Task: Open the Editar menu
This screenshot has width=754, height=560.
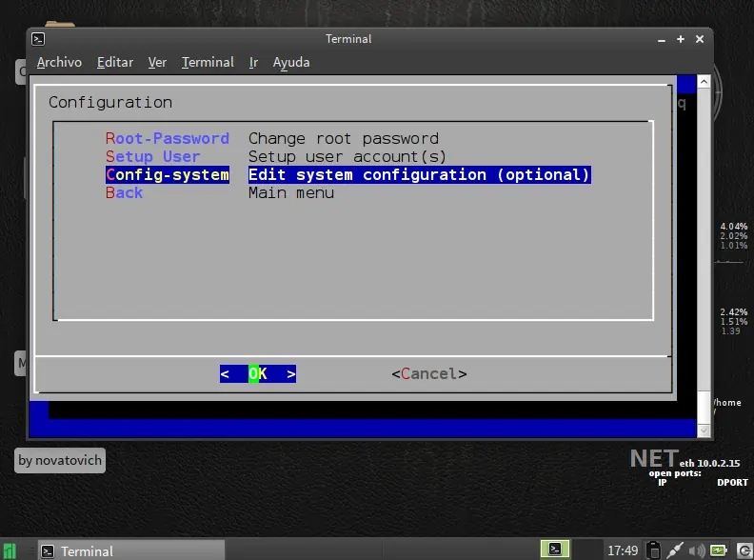Action: click(115, 62)
